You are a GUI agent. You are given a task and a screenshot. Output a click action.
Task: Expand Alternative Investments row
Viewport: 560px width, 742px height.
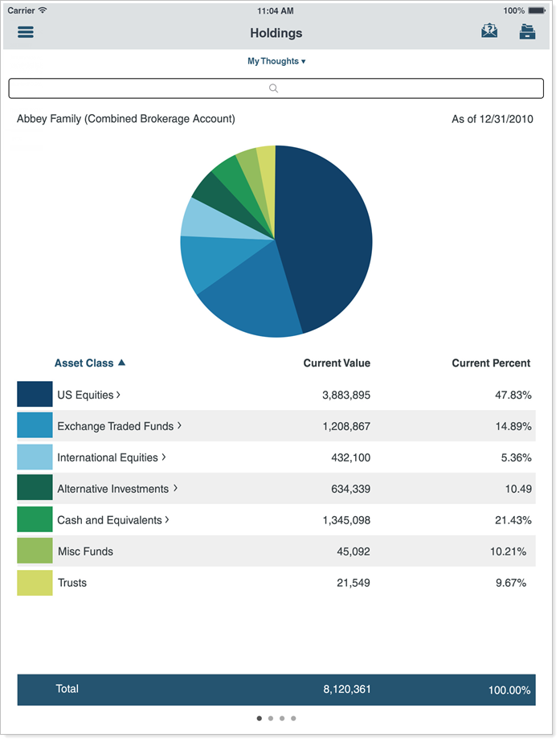116,489
